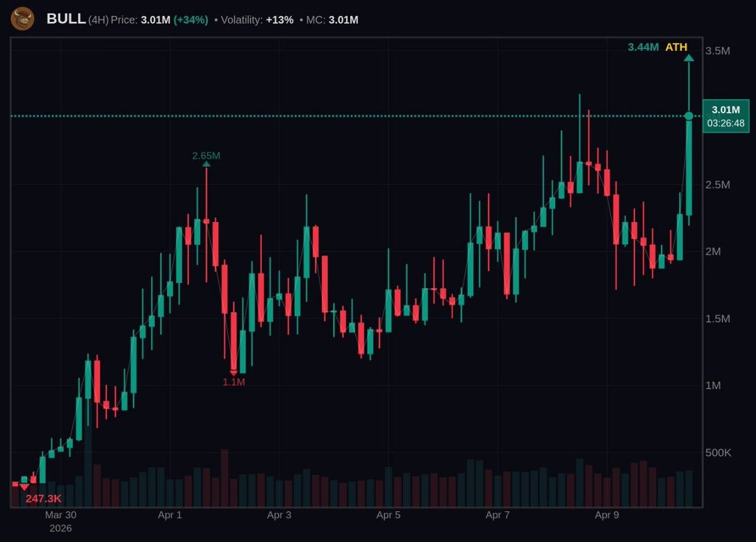This screenshot has height=542, width=756.
Task: Click the current price 3.01M badge
Action: (726, 110)
